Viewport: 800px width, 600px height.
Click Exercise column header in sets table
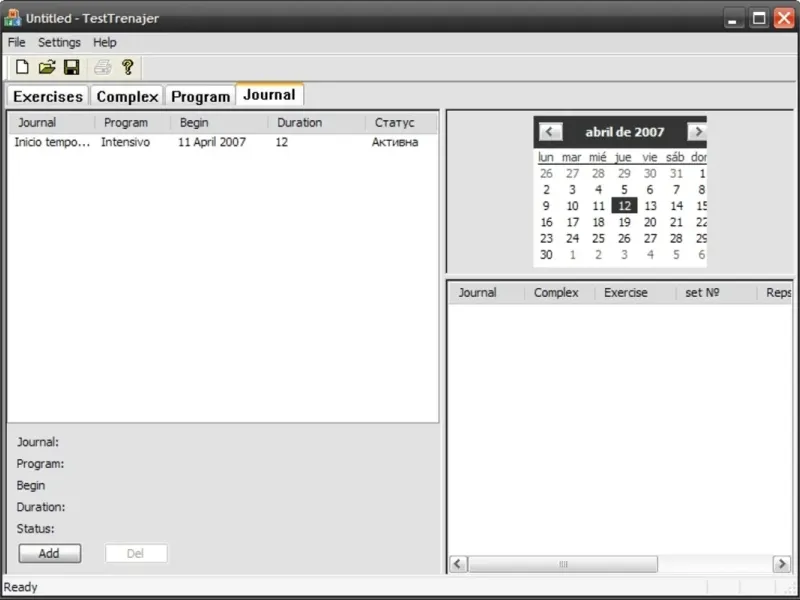635,293
